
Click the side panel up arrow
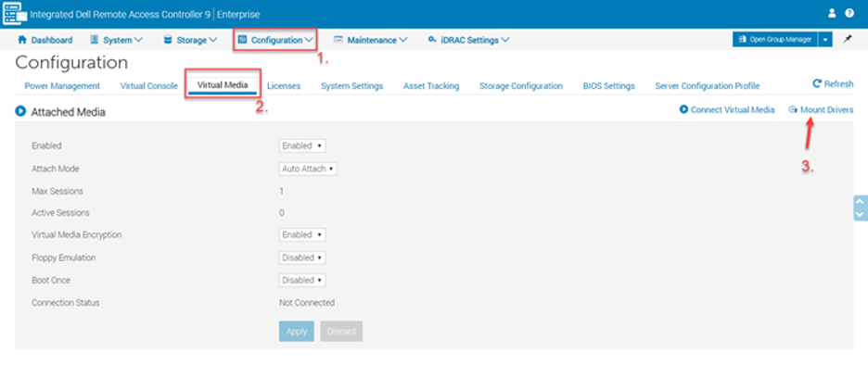[x=860, y=202]
